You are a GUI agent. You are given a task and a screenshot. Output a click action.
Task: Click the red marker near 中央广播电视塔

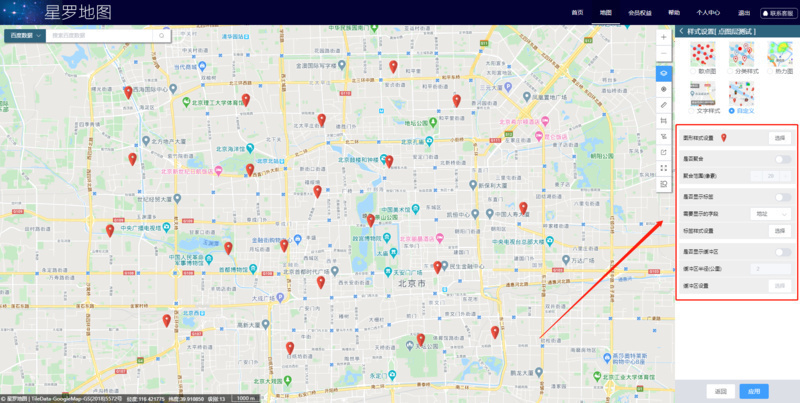tap(110, 231)
